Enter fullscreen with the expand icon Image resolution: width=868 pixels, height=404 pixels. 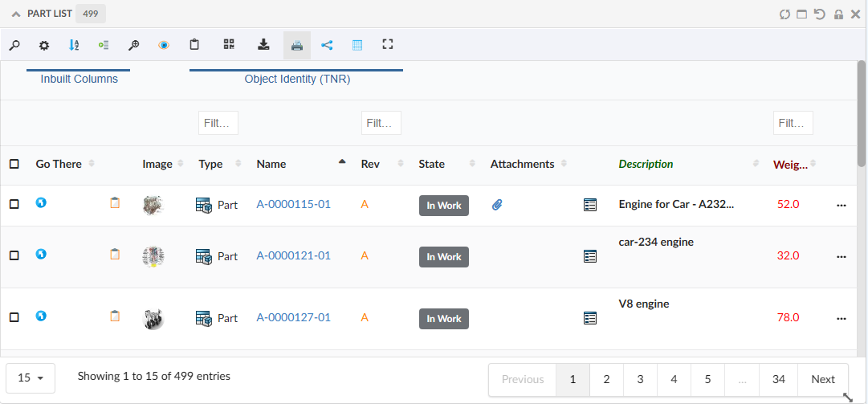point(388,45)
